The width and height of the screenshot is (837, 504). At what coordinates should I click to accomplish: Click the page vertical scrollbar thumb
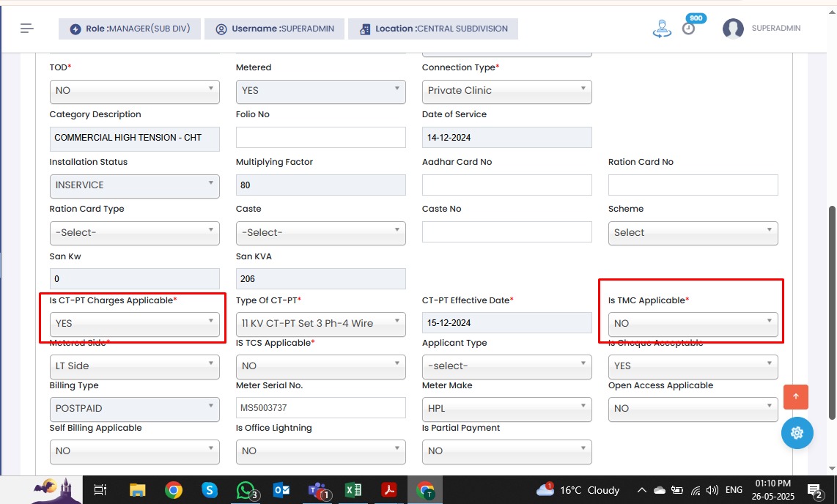pos(832,312)
